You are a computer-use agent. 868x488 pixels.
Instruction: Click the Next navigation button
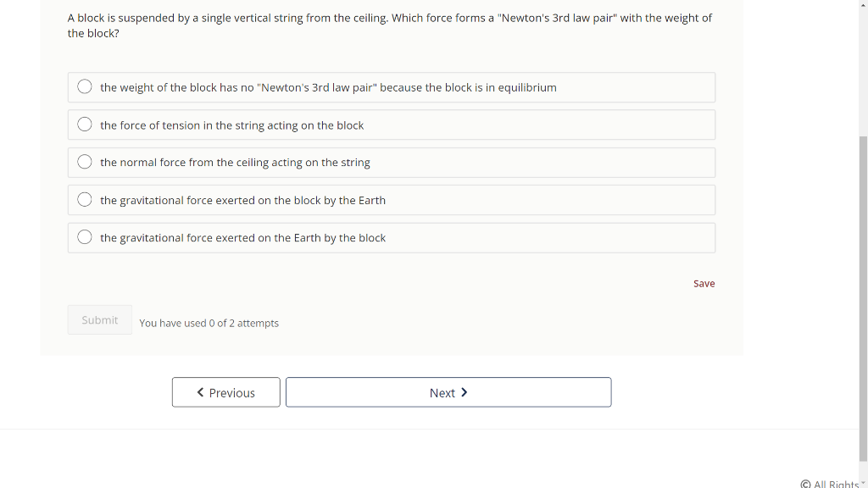pyautogui.click(x=448, y=392)
